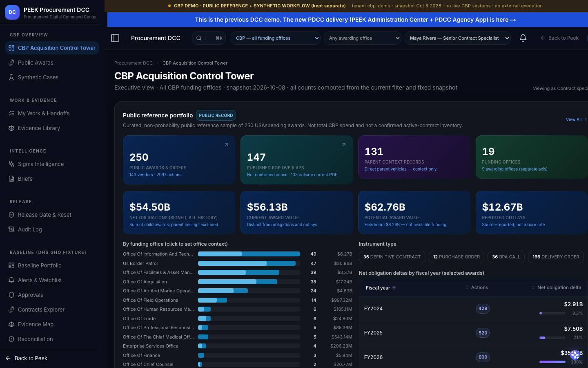
Task: Click the Office Of Acquisition funding bar
Action: 249,282
